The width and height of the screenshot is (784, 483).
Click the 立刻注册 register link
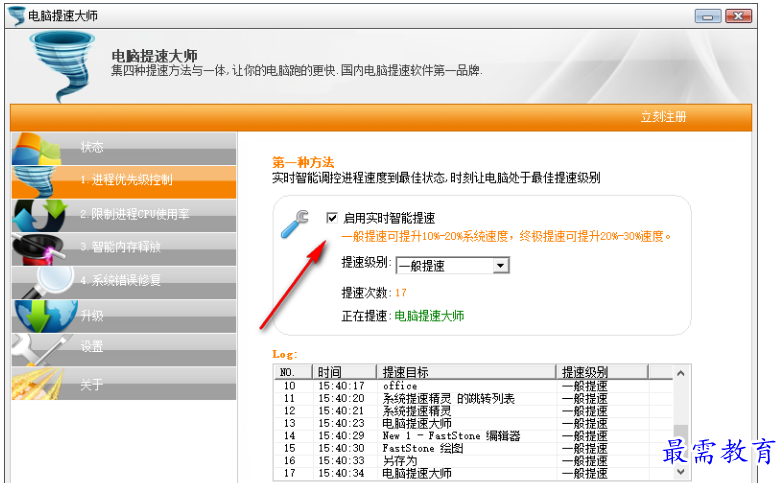tap(664, 117)
